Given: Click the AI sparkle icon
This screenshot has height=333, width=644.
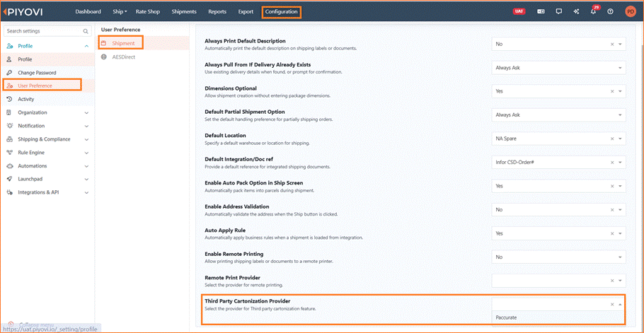Looking at the screenshot, I should coord(576,11).
